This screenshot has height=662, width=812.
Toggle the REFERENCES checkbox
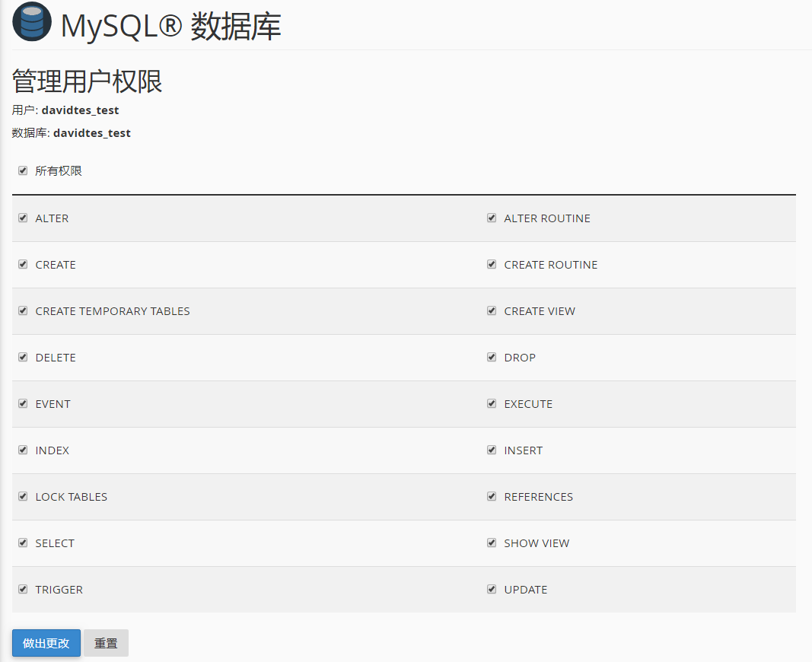[x=492, y=496]
